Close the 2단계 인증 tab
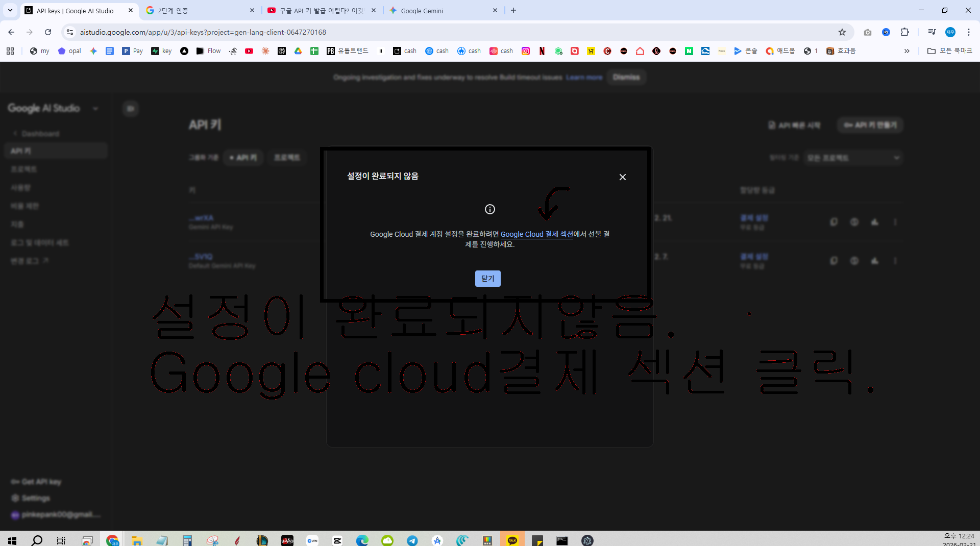 pos(252,10)
